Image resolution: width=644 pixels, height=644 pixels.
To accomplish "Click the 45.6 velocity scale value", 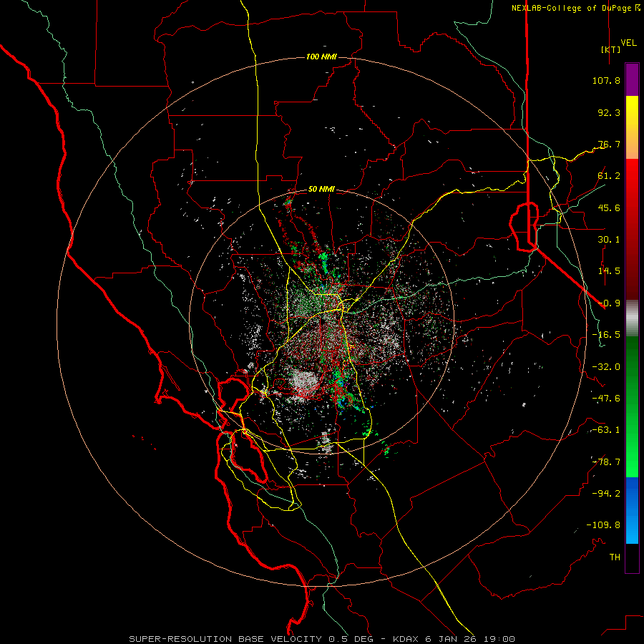I will 609,208.
